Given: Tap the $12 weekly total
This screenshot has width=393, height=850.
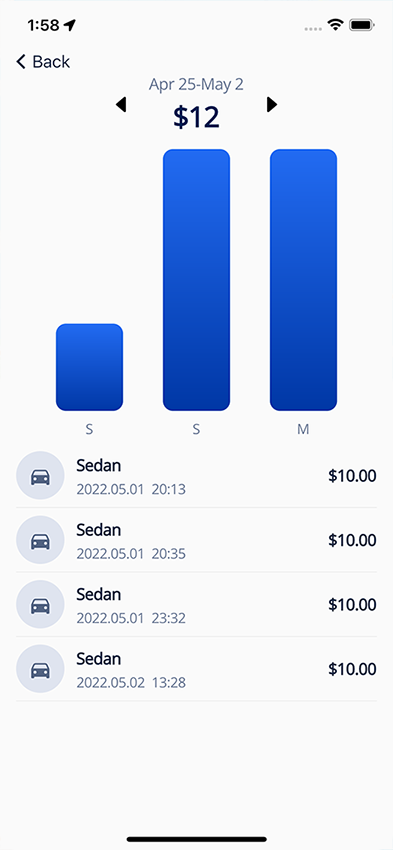Looking at the screenshot, I should tap(196, 117).
